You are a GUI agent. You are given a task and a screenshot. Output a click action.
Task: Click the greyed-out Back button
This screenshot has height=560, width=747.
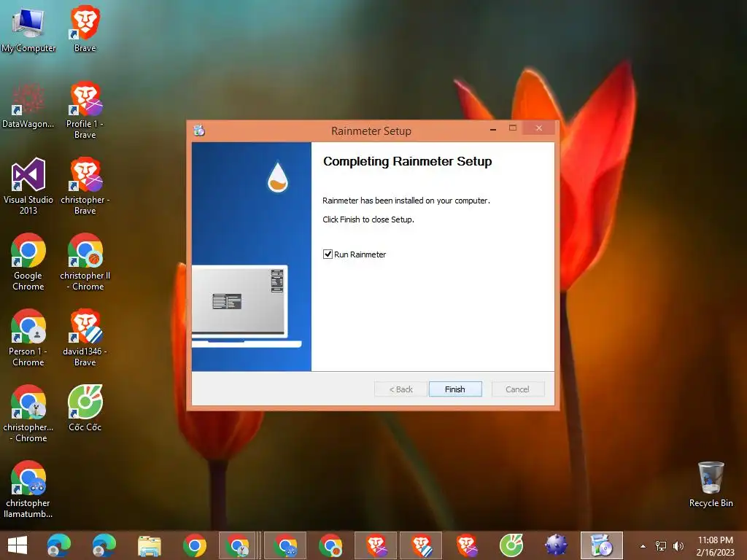[x=400, y=389]
